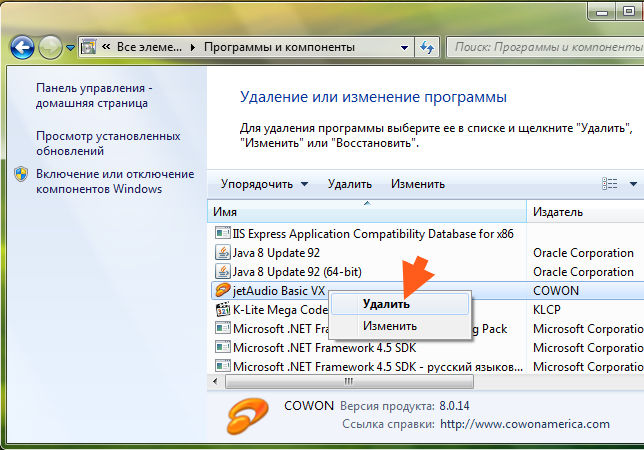Image resolution: width=644 pixels, height=450 pixels.
Task: Open the view options dropdown arrow
Action: pyautogui.click(x=633, y=184)
